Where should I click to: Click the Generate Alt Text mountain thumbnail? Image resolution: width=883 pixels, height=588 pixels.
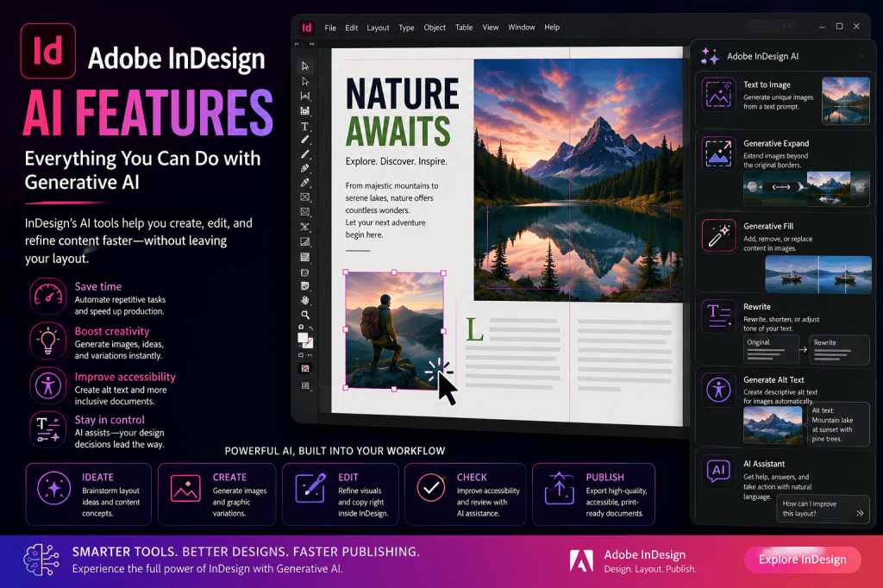click(773, 425)
